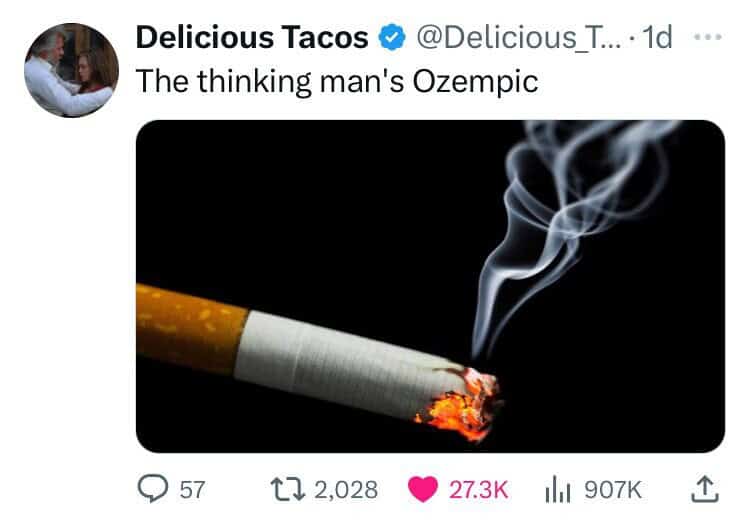Click the burning cigarette tip in image
The image size is (750, 527).
tap(462, 404)
